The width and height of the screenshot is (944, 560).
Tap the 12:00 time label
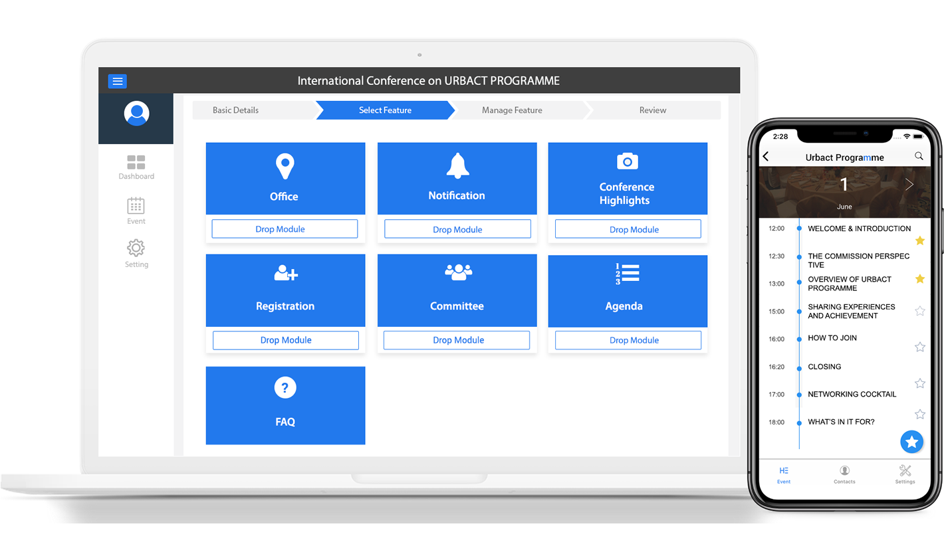(x=776, y=229)
